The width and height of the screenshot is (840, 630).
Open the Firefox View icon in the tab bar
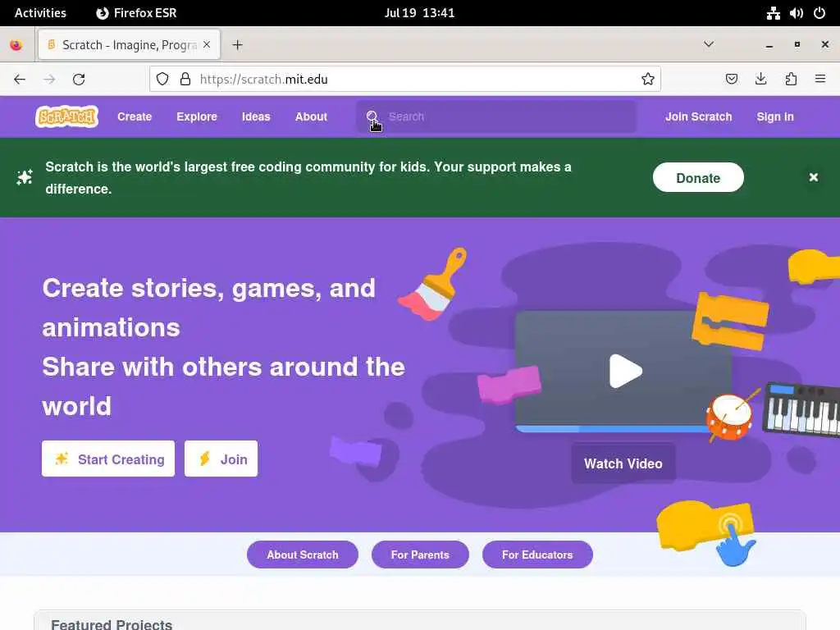click(16, 45)
